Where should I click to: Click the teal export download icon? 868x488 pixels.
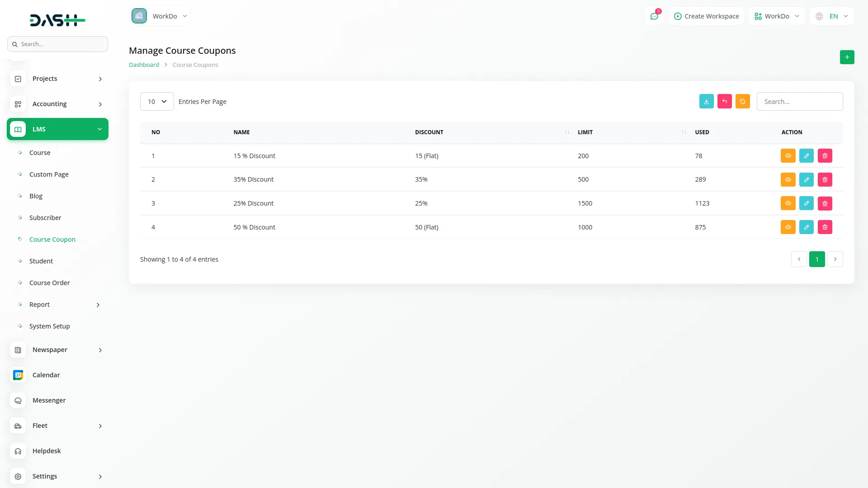point(706,102)
